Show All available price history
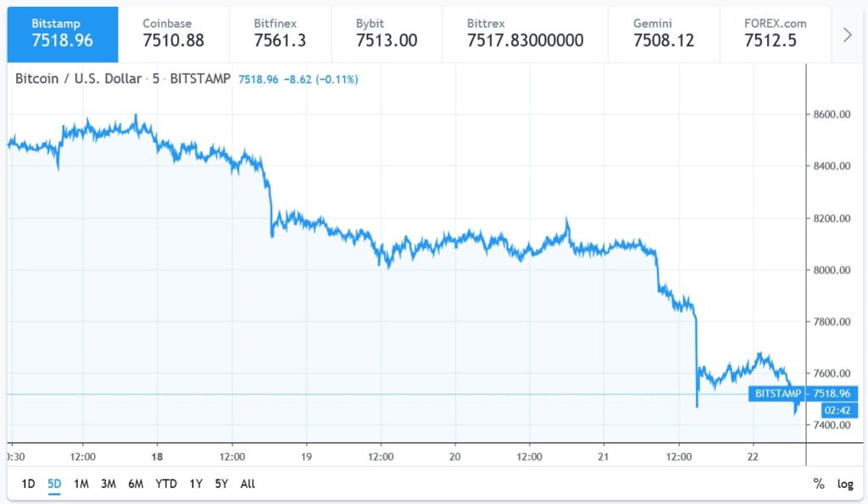Viewport: 868px width, 504px height. (248, 484)
